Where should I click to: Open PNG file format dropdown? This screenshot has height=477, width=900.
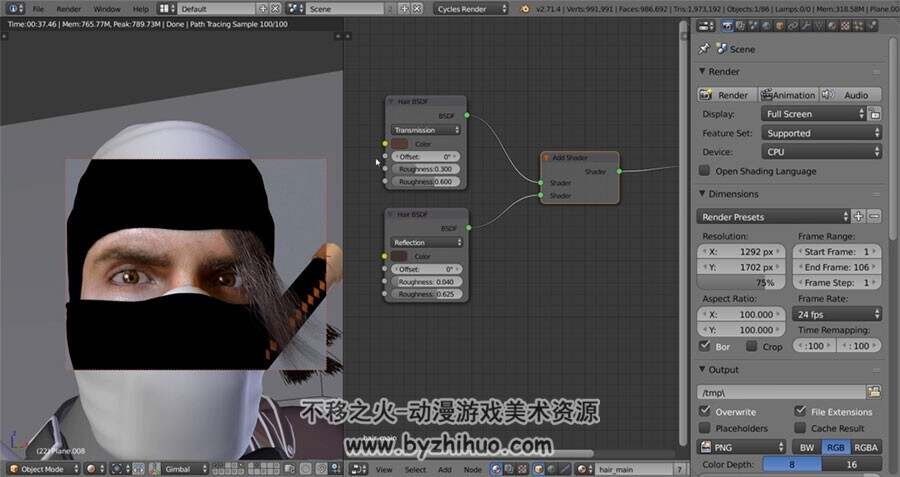pos(742,447)
